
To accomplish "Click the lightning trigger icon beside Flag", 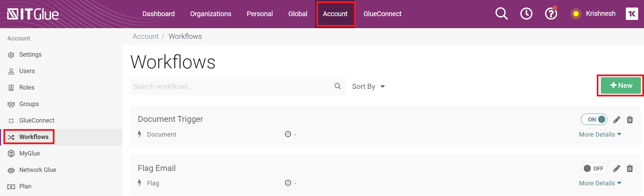I will click(x=140, y=183).
